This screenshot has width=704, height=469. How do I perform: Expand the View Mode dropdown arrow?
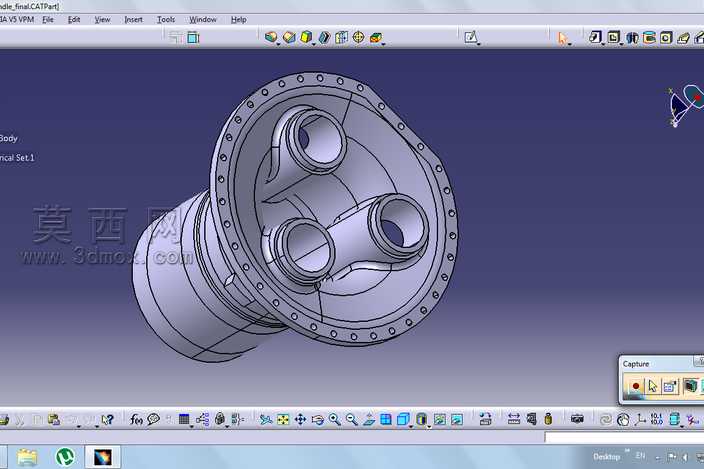[429, 426]
